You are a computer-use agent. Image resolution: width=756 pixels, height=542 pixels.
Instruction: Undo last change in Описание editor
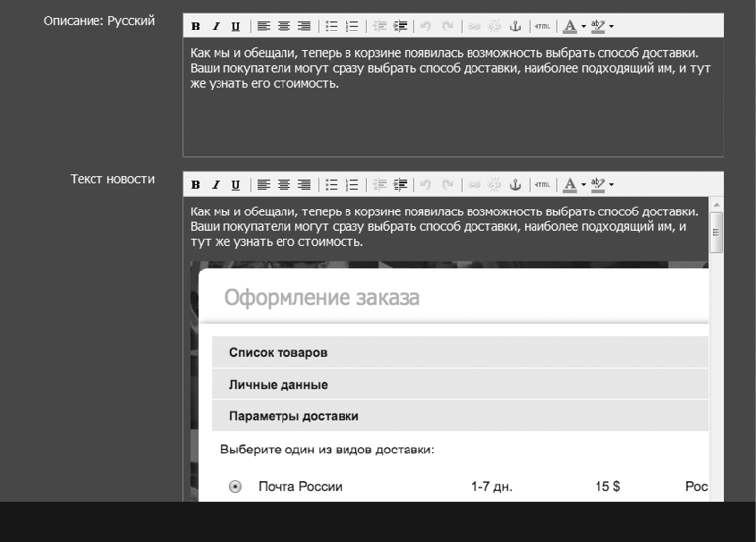click(425, 26)
